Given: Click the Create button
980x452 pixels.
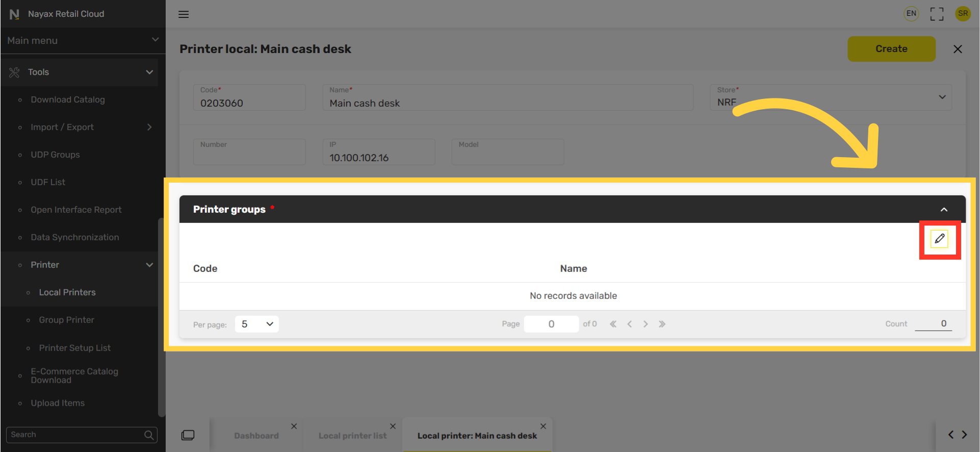Looking at the screenshot, I should click(891, 49).
